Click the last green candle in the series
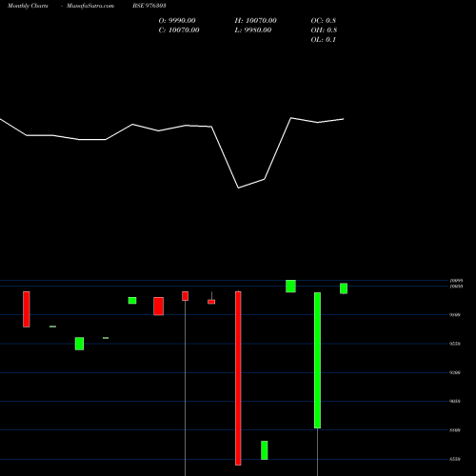Viewport: 476px width, 476px height. click(x=344, y=288)
